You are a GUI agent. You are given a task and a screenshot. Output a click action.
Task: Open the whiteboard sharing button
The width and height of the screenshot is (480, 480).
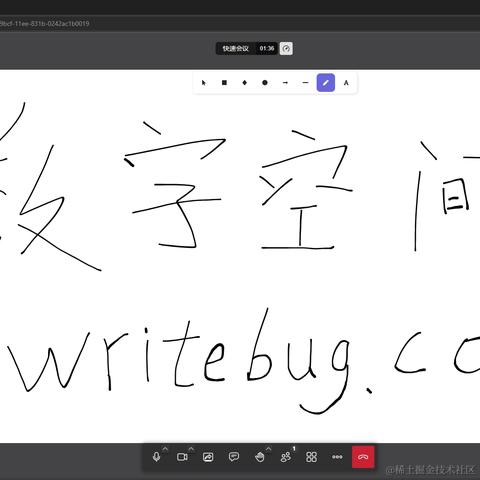tap(208, 457)
